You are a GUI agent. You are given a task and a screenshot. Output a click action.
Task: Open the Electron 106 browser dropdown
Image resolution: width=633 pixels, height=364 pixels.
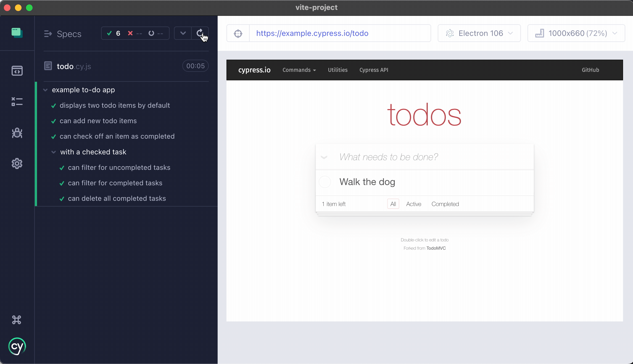tap(479, 33)
